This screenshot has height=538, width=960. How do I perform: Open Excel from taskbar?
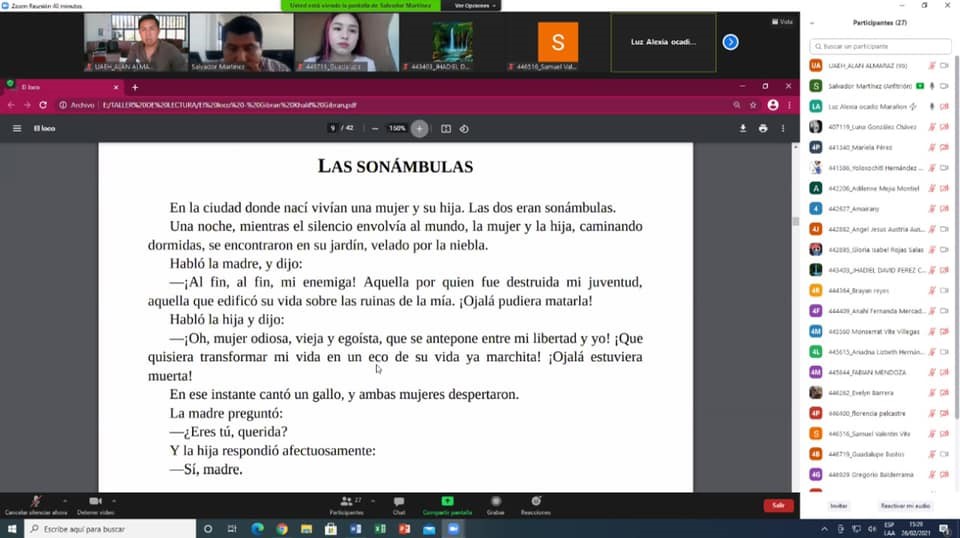[x=380, y=529]
